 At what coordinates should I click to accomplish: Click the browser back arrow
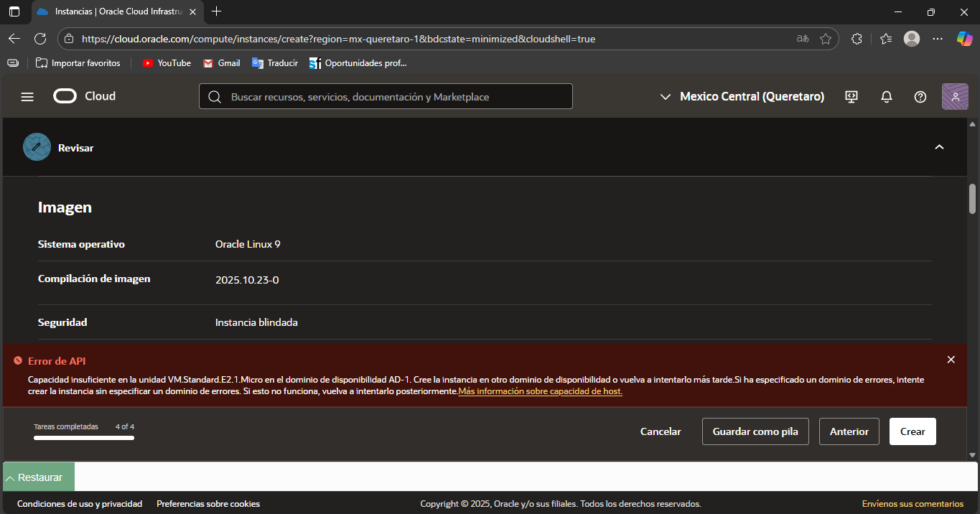tap(14, 39)
